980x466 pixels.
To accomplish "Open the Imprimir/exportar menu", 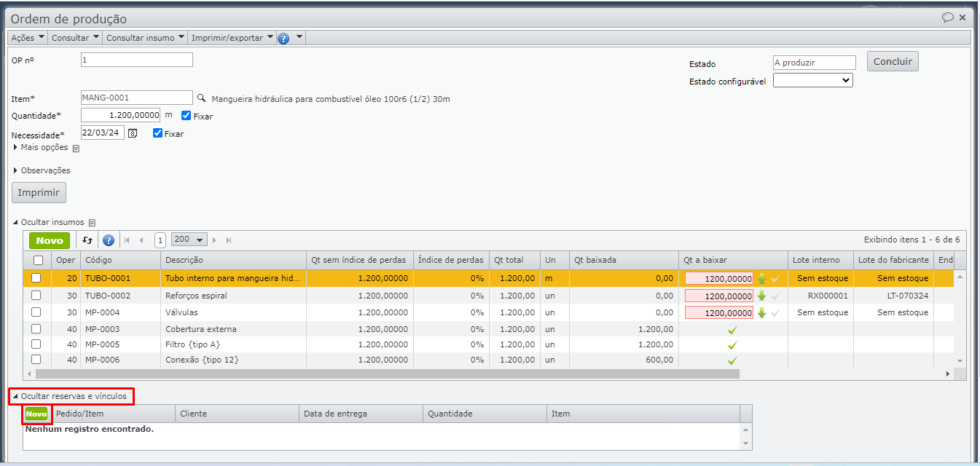I will pos(232,38).
